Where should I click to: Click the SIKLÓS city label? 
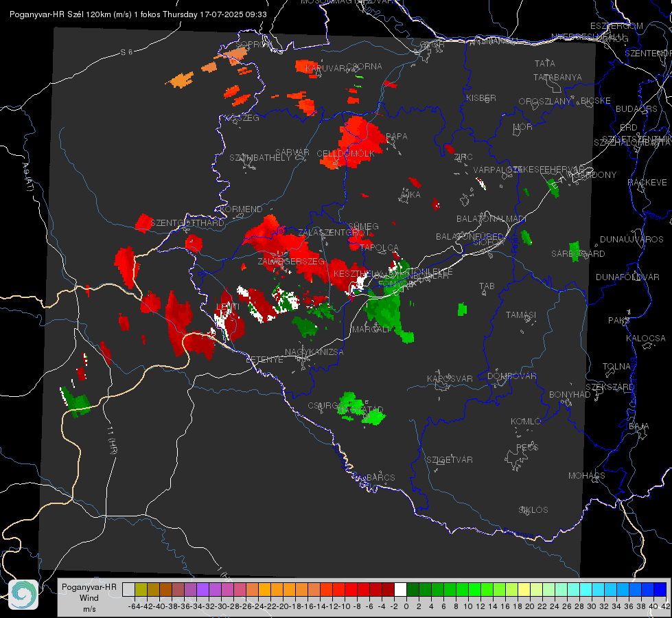click(x=533, y=510)
